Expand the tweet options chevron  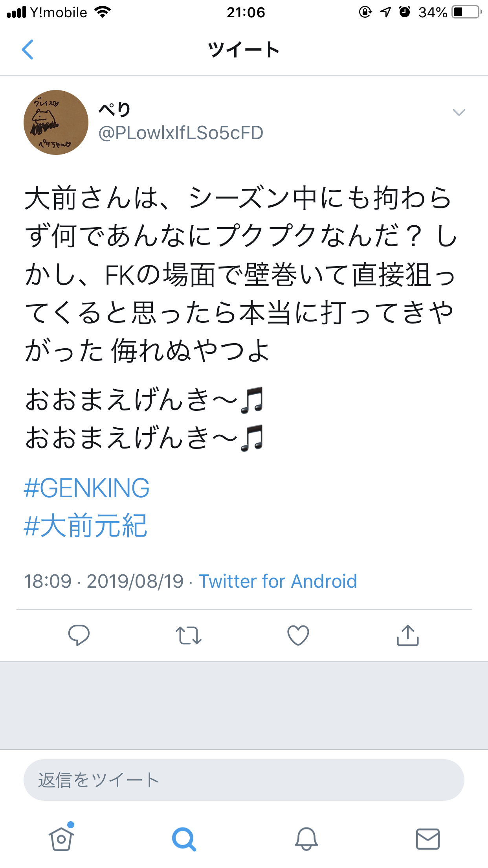tap(459, 112)
